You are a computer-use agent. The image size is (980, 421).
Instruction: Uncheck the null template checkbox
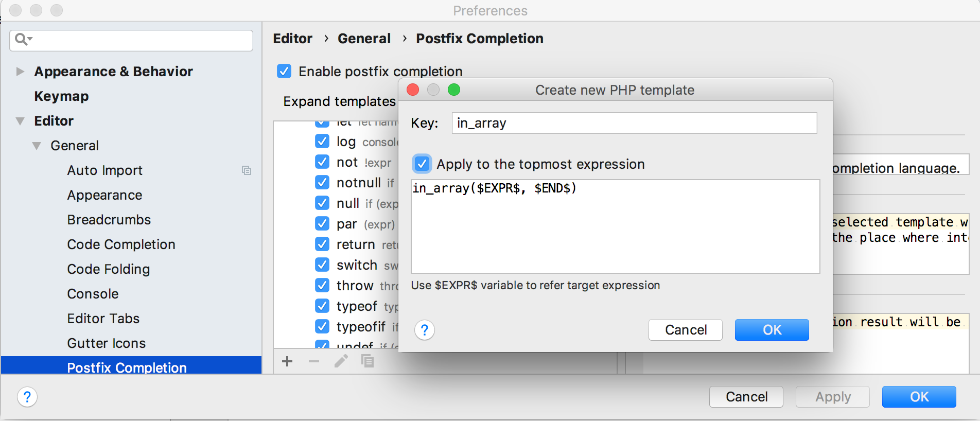pyautogui.click(x=322, y=203)
